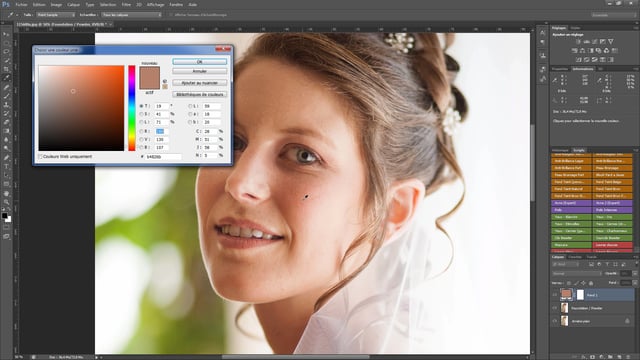Run the Poils script button
This screenshot has height=360, width=640.
click(x=571, y=210)
